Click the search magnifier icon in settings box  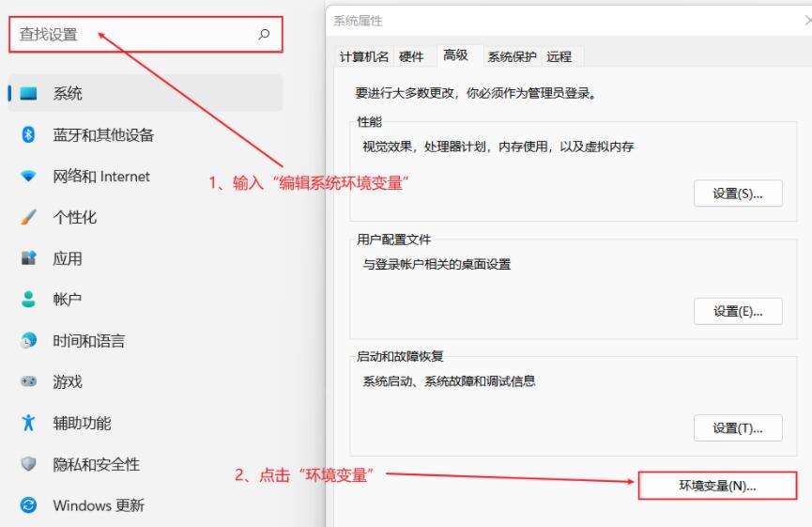tap(264, 34)
